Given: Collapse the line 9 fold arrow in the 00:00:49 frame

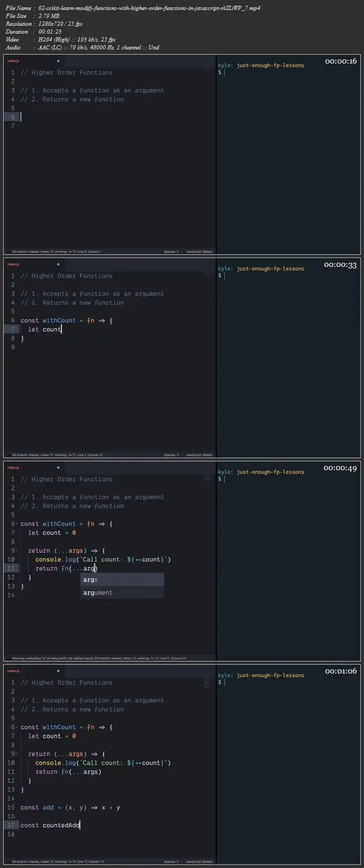Looking at the screenshot, I should pyautogui.click(x=17, y=551).
